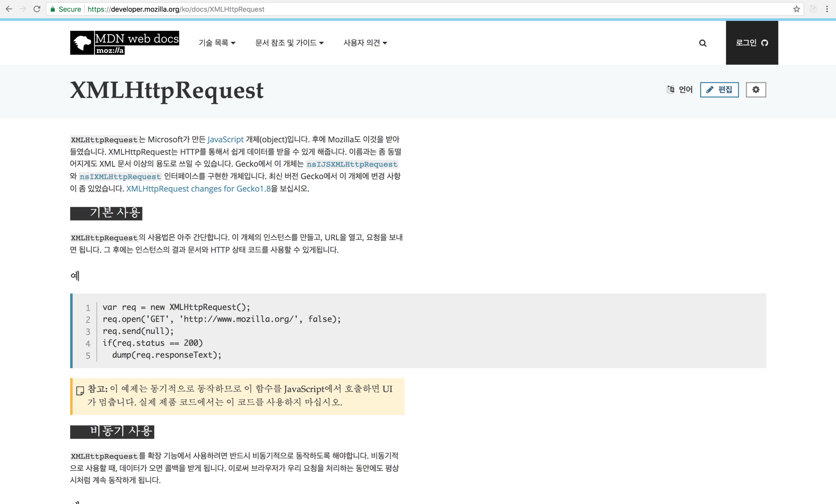836x504 pixels.
Task: Open the 언어 language selector
Action: pos(680,90)
